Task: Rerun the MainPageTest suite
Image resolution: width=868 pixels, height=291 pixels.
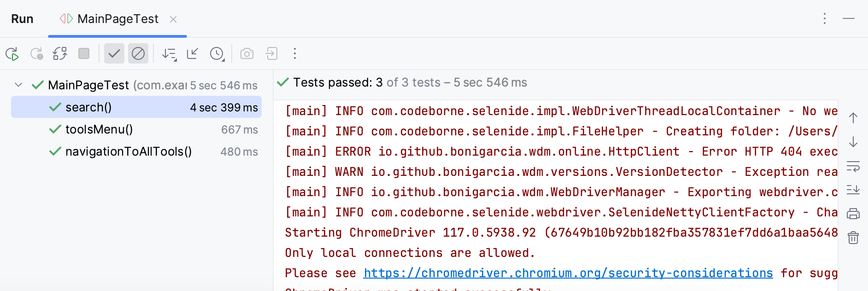Action: pos(12,54)
